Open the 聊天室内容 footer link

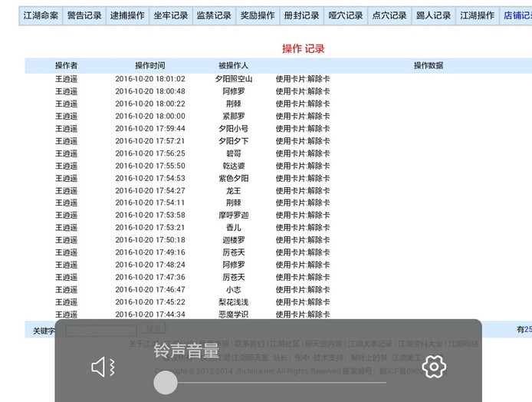pyautogui.click(x=323, y=344)
